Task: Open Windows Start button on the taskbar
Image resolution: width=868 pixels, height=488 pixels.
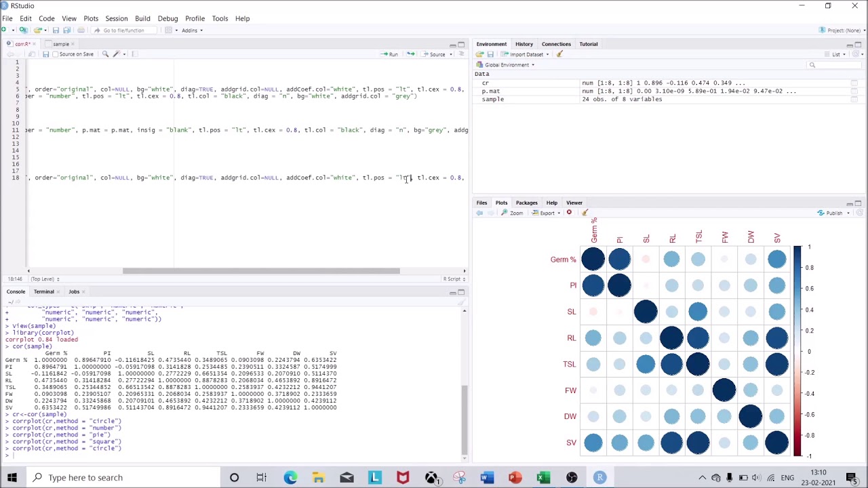Action: point(12,477)
